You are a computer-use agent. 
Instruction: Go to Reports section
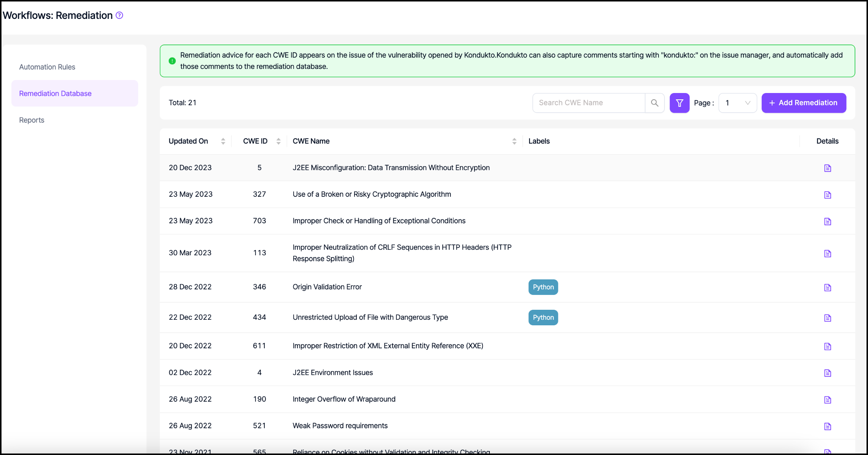pyautogui.click(x=32, y=120)
